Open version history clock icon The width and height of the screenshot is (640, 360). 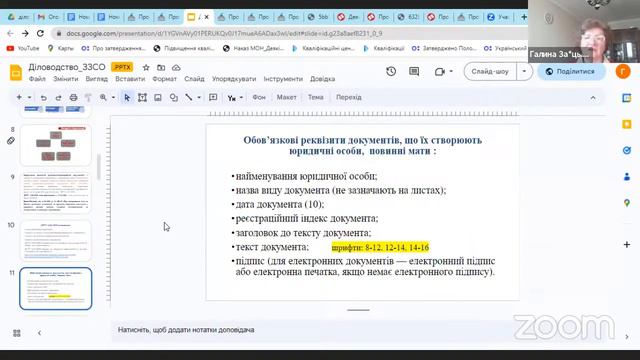(x=391, y=71)
